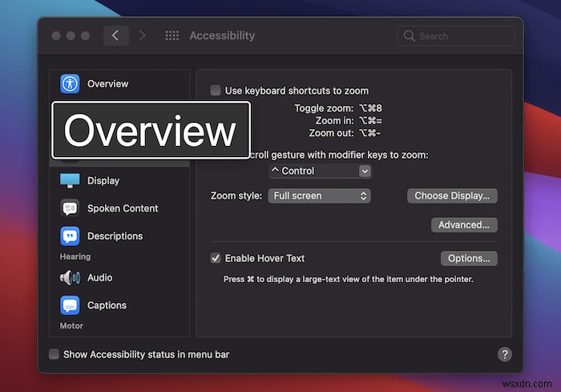Select the Descriptions icon in sidebar
This screenshot has height=392, width=561.
(x=70, y=236)
